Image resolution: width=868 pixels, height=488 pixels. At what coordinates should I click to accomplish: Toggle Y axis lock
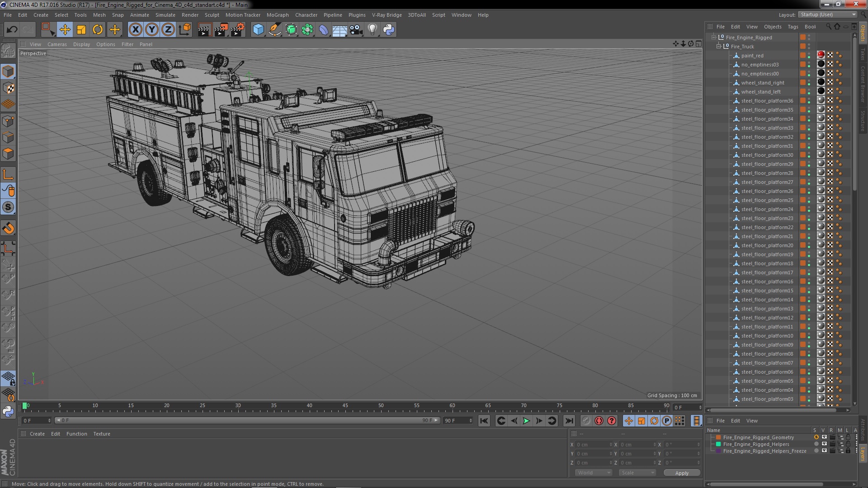152,30
